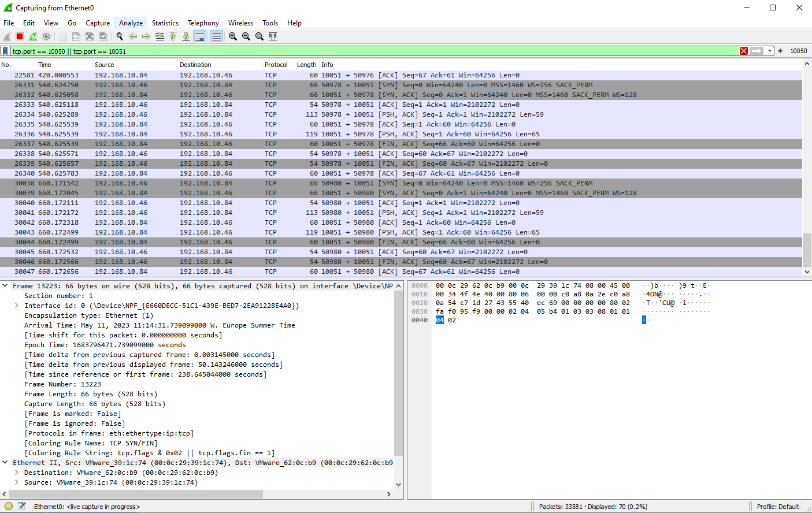Go to the first packet
The image size is (812, 513).
173,36
